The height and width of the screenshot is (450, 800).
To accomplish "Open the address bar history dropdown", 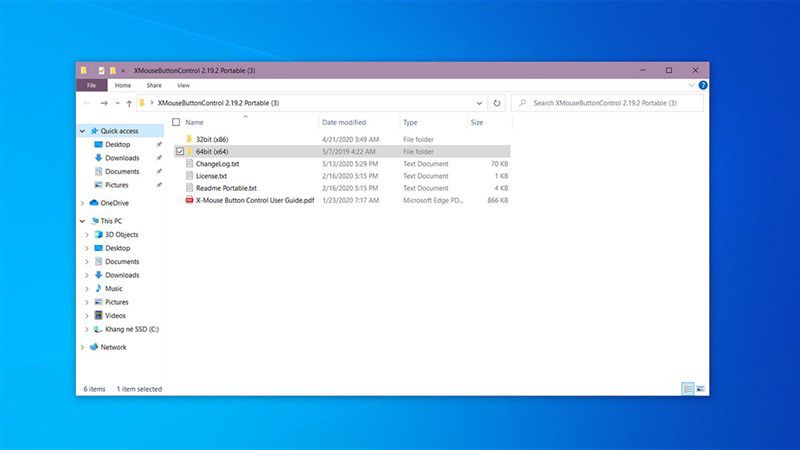I will 479,103.
